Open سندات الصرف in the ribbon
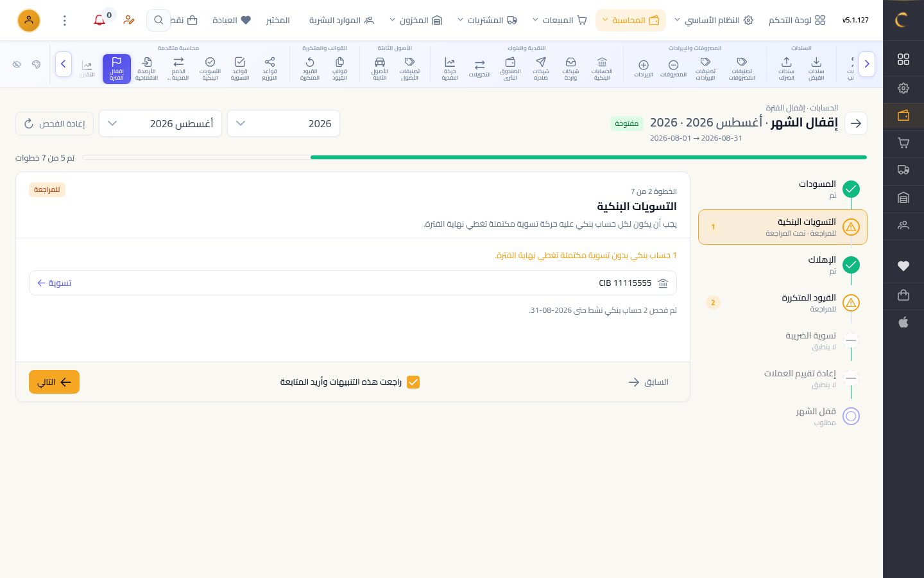 pos(787,69)
